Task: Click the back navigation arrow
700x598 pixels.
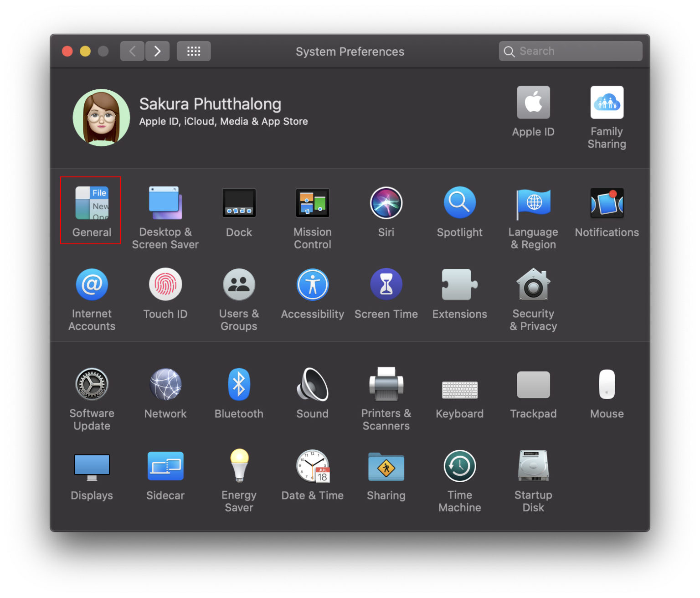Action: tap(132, 51)
